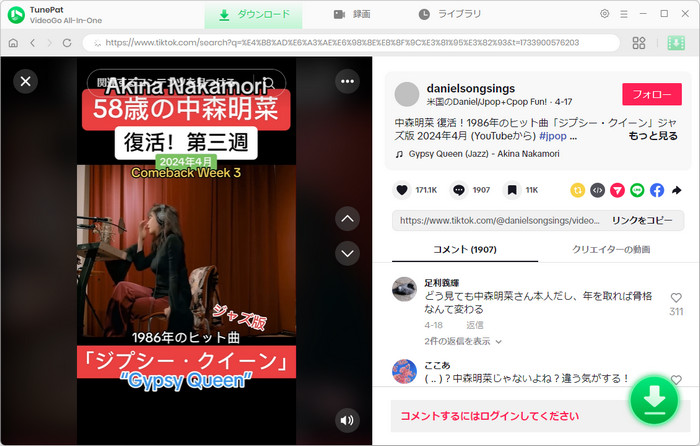700x446 pixels.
Task: Go to previous video with up chevron
Action: [x=347, y=219]
